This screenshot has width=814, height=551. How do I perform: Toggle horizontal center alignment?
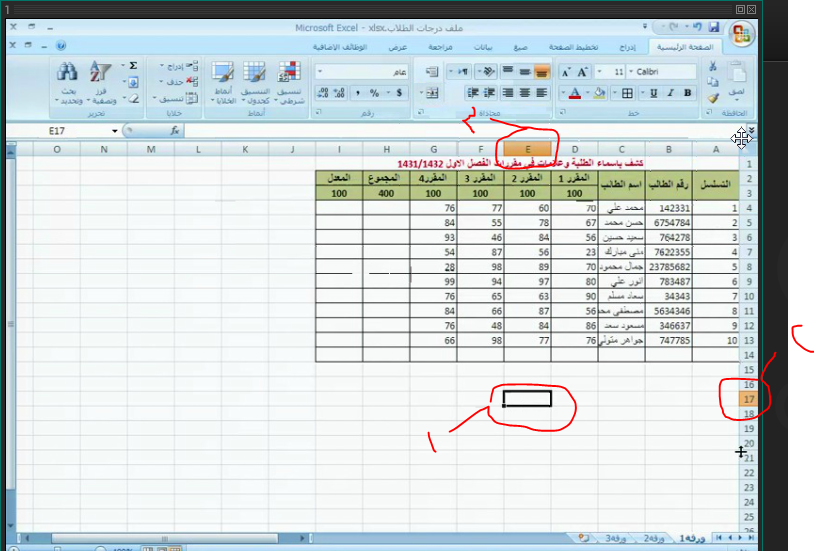pos(525,93)
